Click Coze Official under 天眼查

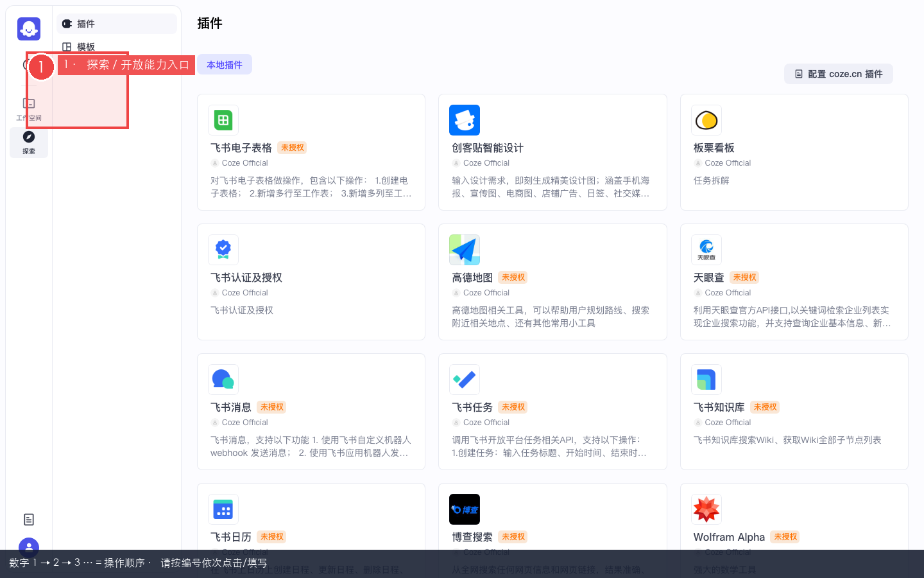tap(728, 293)
